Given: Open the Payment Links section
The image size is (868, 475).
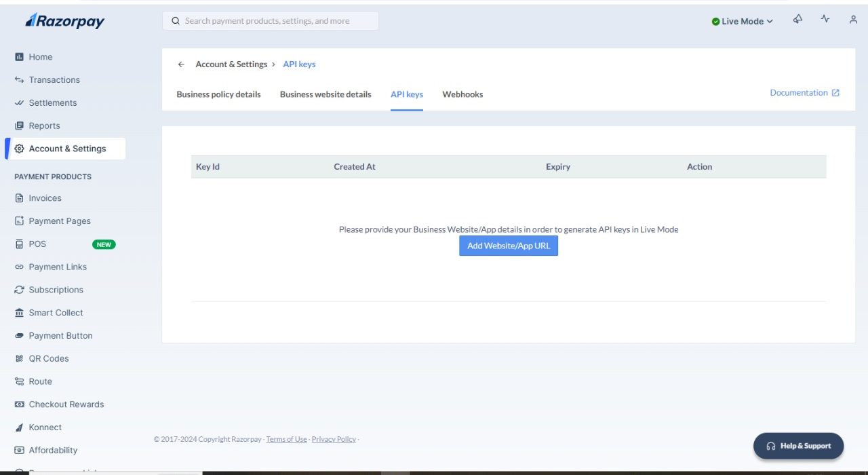Looking at the screenshot, I should (x=58, y=267).
